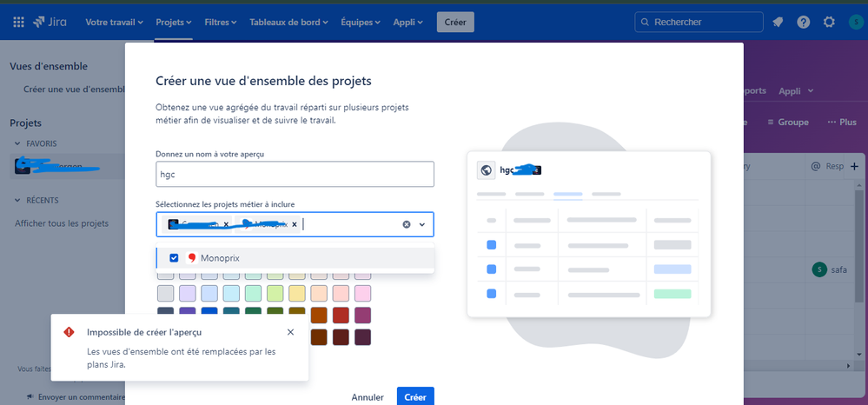Viewport: 868px width, 405px height.
Task: Open the Plus more options in the background toolbar
Action: pos(842,122)
